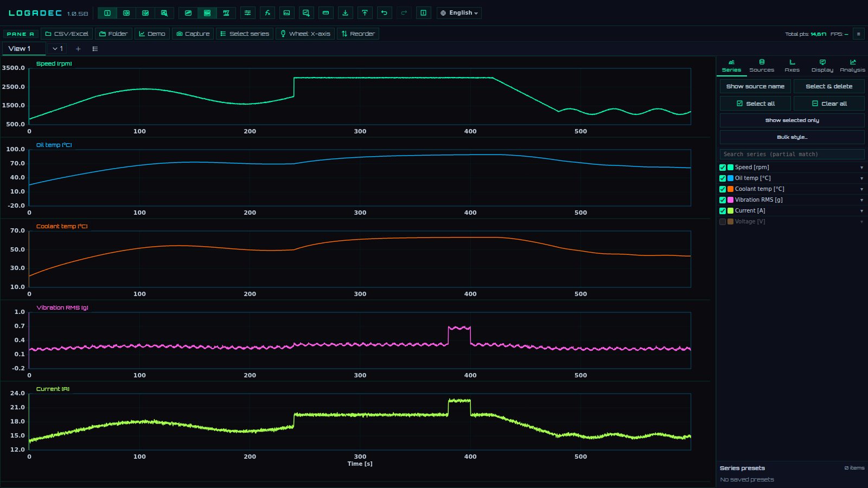868x488 pixels.
Task: Click the Search series input field
Action: pos(792,155)
